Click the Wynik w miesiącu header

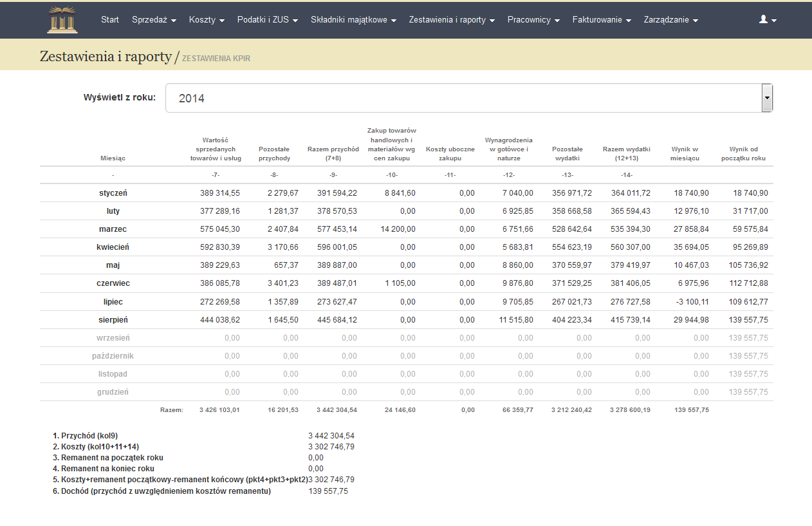[685, 153]
